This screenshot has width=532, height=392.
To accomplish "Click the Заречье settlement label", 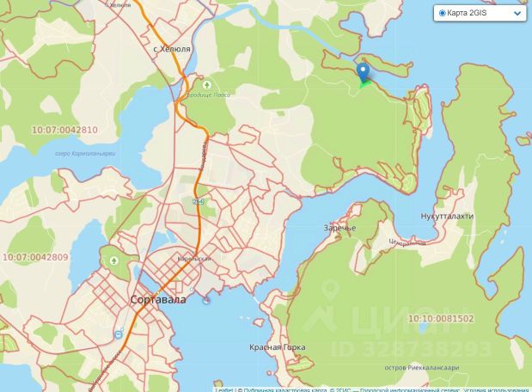I will tap(339, 228).
